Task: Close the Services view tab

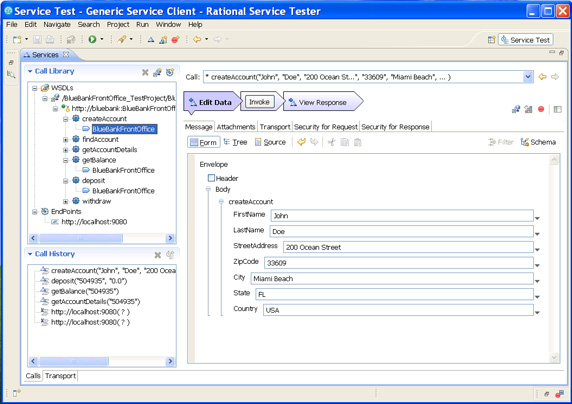Action: pos(66,54)
